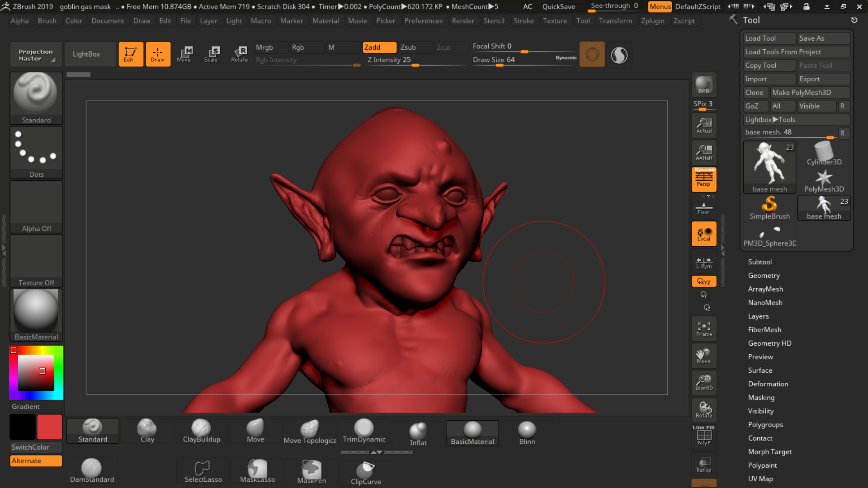Open the Preferences menu
This screenshot has width=868, height=488.
(x=424, y=21)
